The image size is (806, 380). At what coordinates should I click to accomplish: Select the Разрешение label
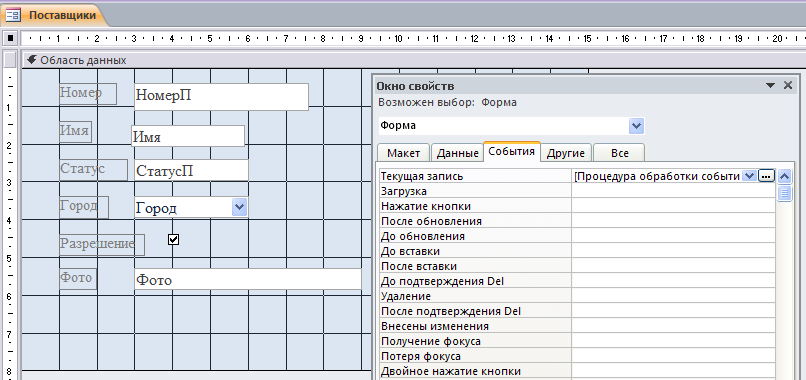click(102, 245)
